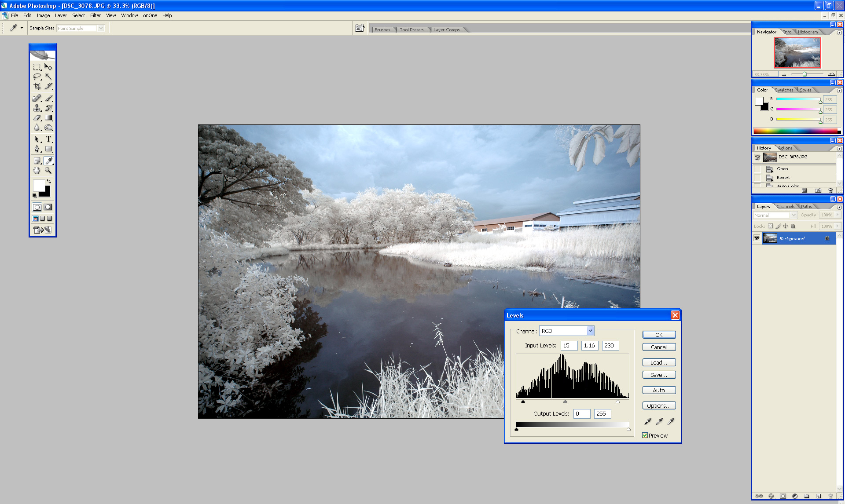The image size is (845, 504).
Task: Switch to the Histogram tab
Action: pyautogui.click(x=808, y=32)
